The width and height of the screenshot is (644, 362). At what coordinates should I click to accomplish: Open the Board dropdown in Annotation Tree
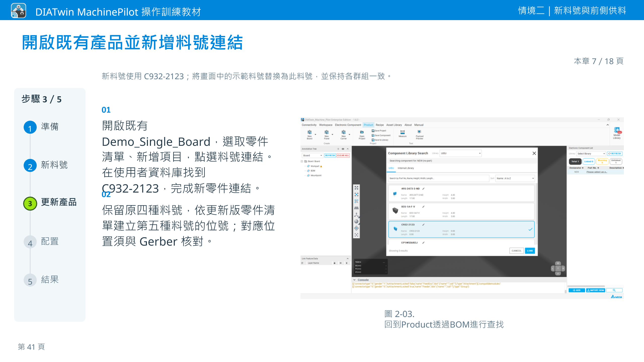(312, 155)
